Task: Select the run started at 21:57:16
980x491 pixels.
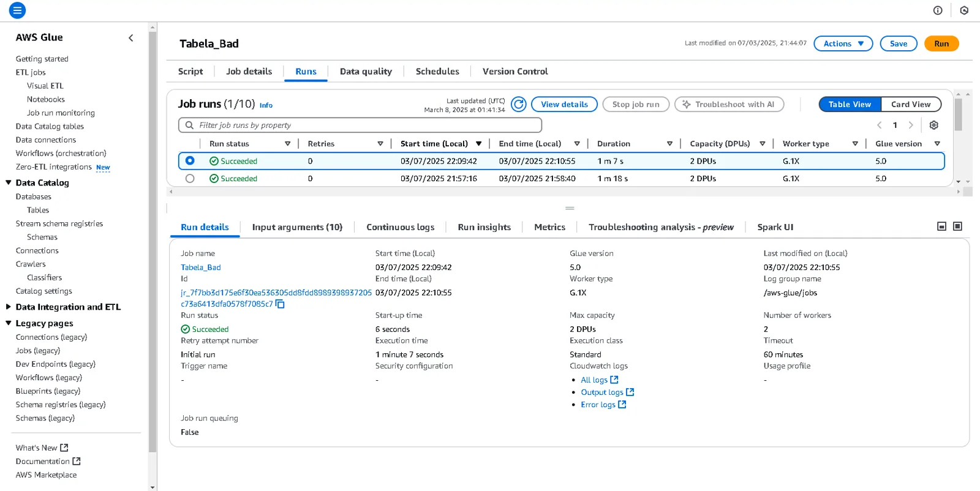Action: 190,179
